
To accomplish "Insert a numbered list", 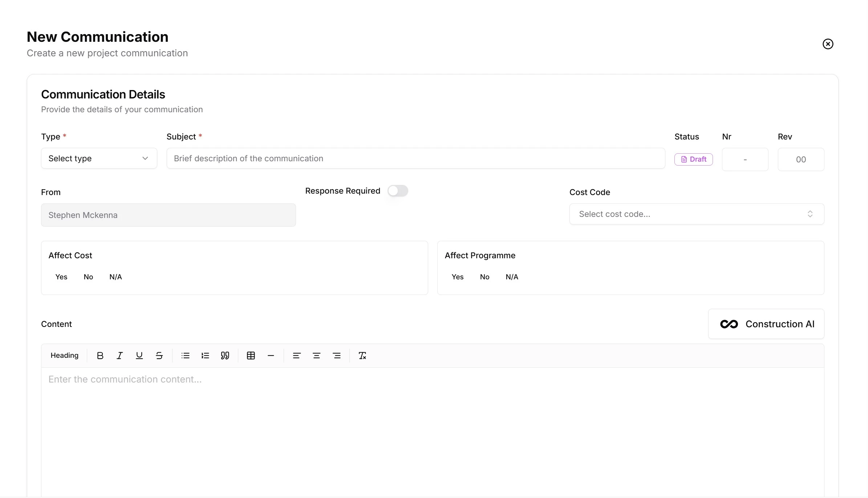I will 205,355.
